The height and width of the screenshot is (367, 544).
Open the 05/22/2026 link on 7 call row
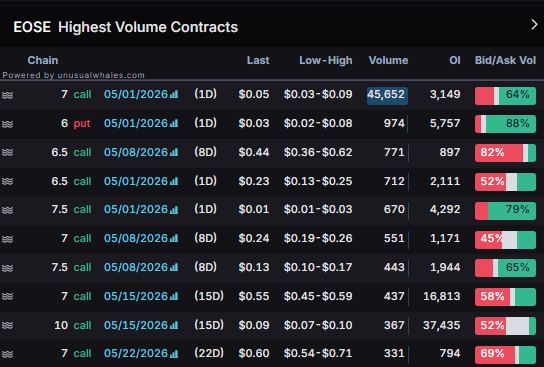pyautogui.click(x=136, y=353)
